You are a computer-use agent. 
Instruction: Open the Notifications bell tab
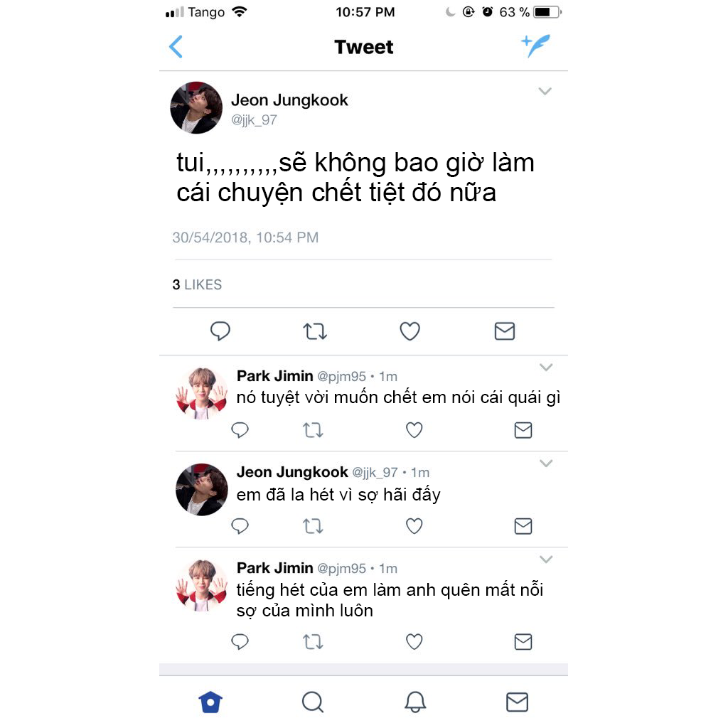point(415,702)
